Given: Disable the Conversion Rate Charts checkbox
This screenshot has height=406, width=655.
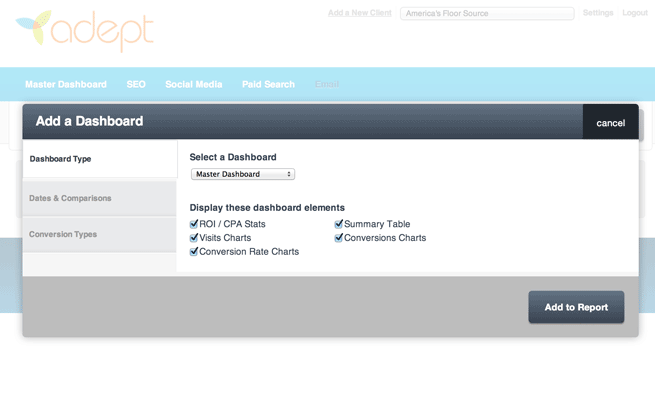Looking at the screenshot, I should coord(195,252).
